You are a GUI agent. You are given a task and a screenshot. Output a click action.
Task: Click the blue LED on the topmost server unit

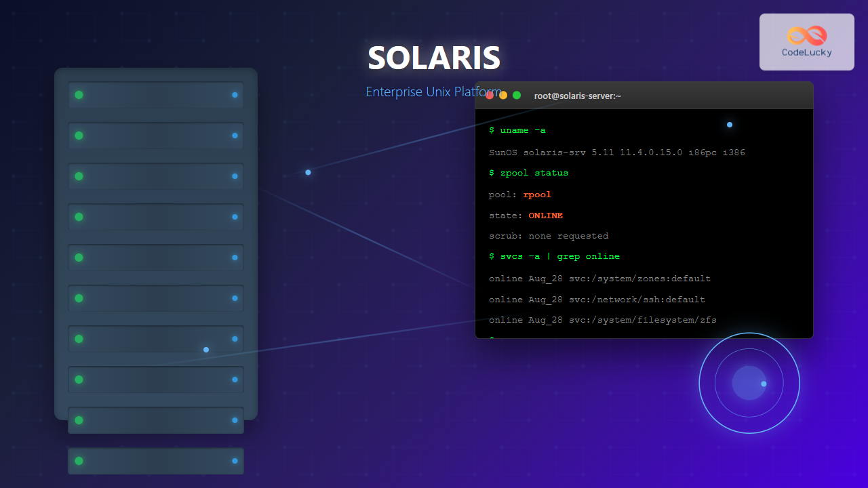235,95
